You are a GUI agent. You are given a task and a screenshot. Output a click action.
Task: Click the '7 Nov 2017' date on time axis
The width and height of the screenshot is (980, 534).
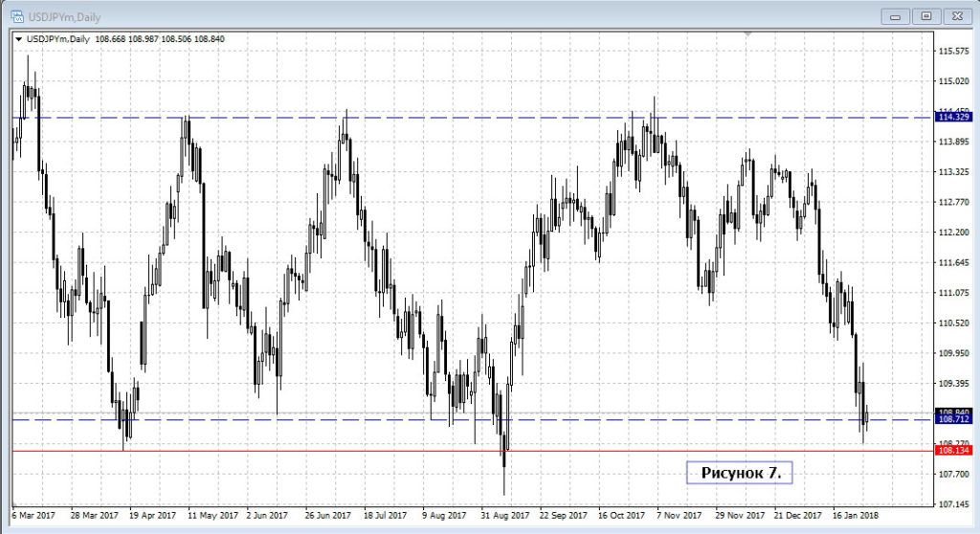click(x=680, y=513)
